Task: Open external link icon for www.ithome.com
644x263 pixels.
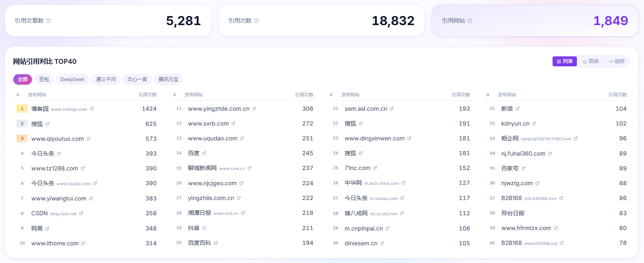Action: point(83,243)
